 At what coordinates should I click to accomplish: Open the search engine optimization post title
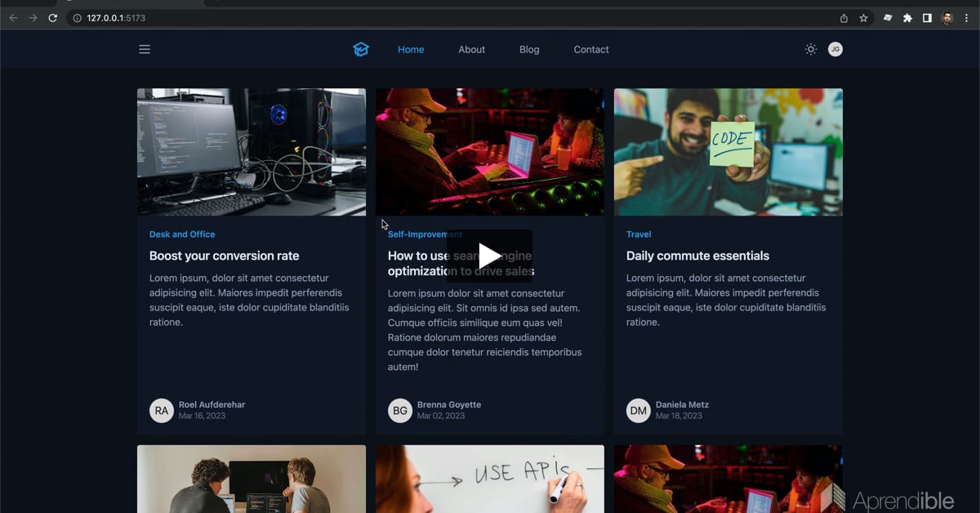pos(461,264)
